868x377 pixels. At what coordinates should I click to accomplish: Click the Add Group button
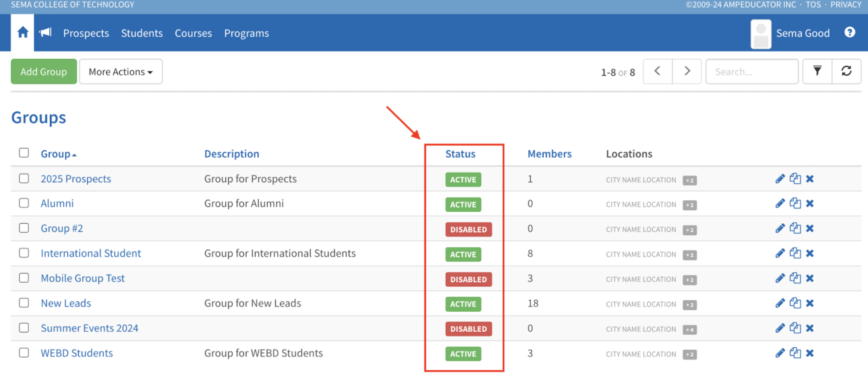(x=44, y=72)
